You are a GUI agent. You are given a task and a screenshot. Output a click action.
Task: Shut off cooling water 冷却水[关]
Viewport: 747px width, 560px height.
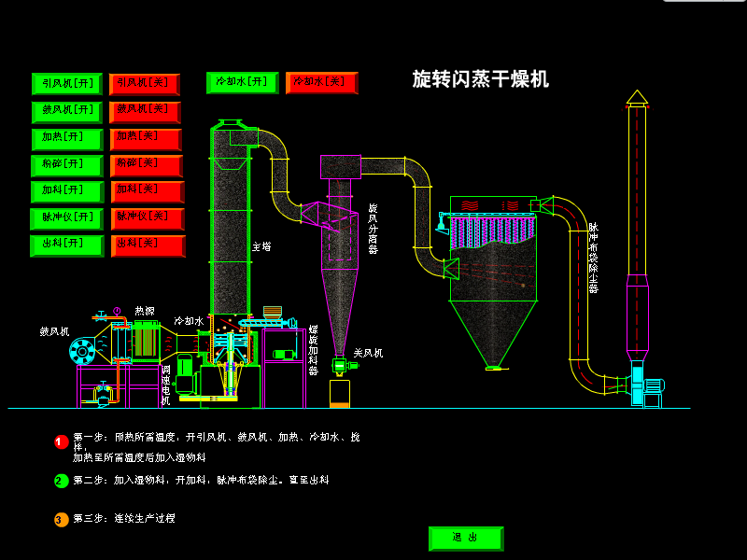[321, 83]
